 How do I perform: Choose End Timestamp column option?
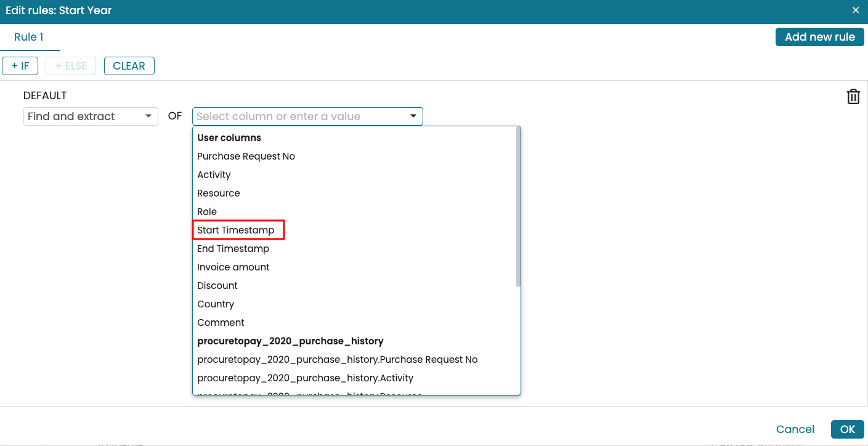(x=233, y=249)
